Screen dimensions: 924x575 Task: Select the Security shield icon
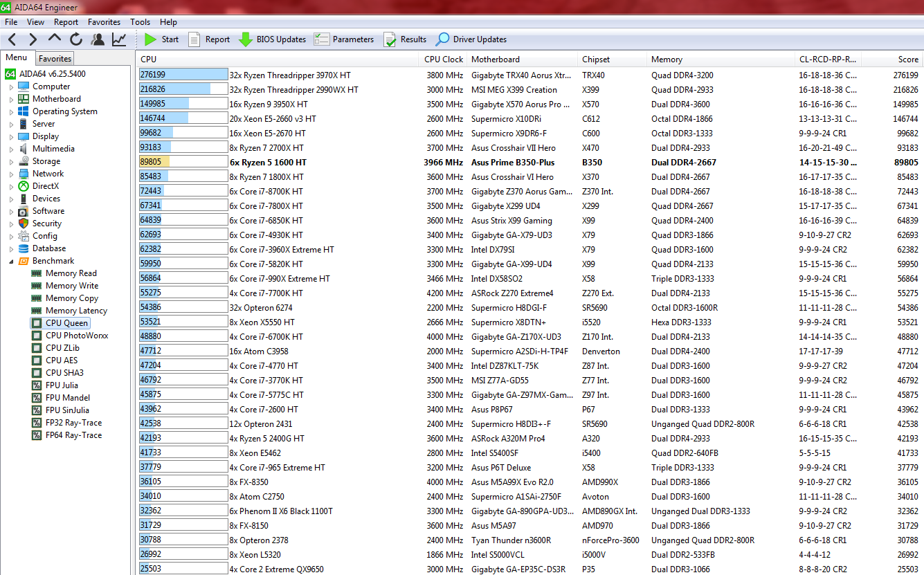tap(24, 223)
